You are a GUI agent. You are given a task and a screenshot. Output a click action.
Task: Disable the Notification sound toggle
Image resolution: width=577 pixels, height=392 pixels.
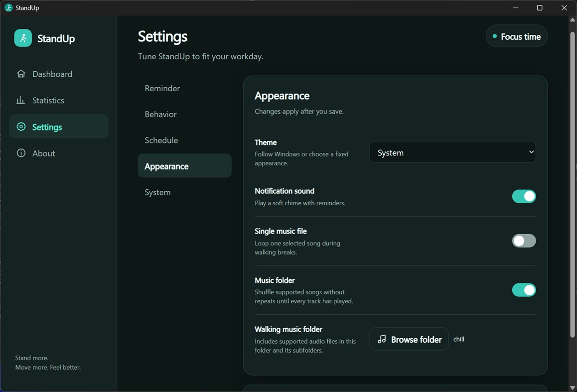coord(524,196)
